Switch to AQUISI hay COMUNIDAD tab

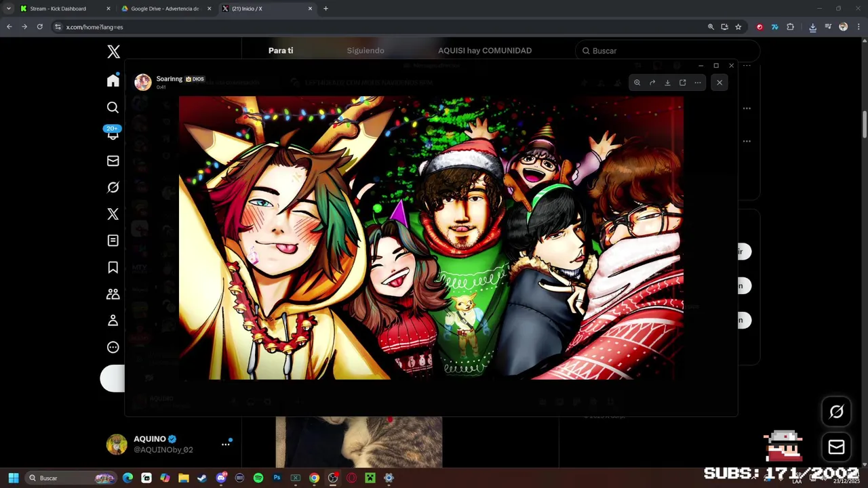[x=485, y=51]
